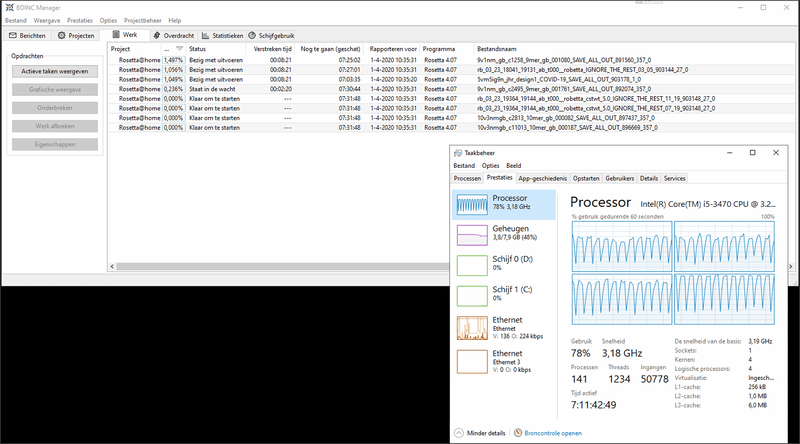Sort by Rapporteren voor column header
Screen dimensions: 800x444
tap(393, 49)
